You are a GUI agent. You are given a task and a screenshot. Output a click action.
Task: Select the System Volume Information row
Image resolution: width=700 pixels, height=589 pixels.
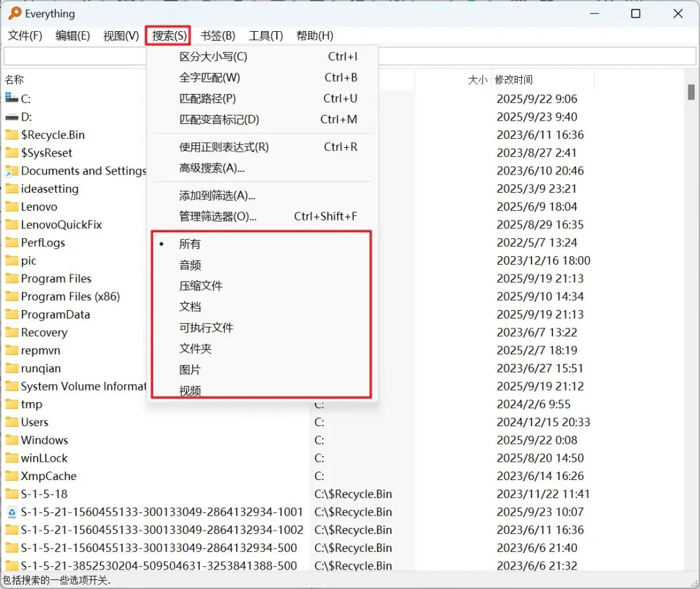point(84,386)
